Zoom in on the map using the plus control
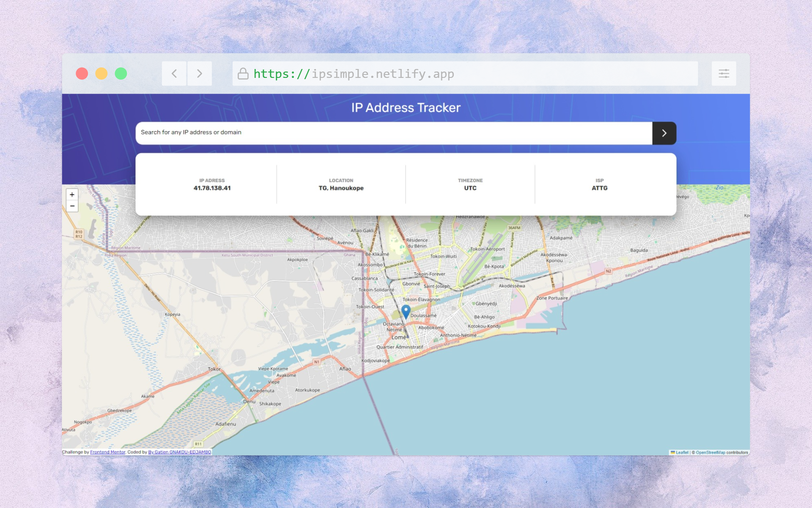The image size is (812, 508). pos(72,194)
